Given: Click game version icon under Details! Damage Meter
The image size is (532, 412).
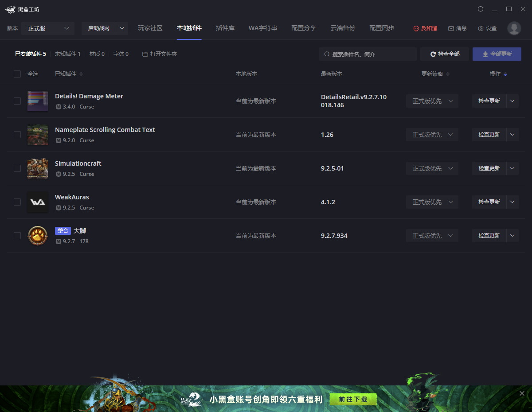Looking at the screenshot, I should 58,107.
